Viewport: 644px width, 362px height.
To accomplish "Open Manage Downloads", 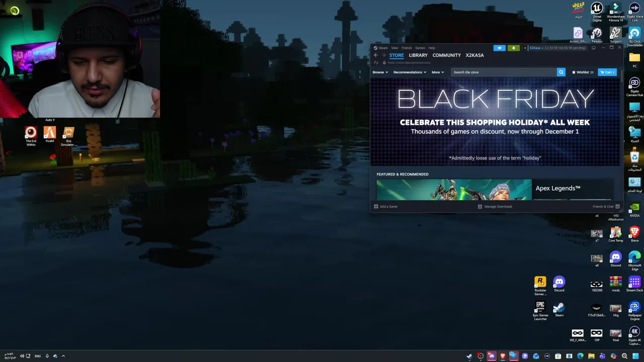I will [x=495, y=206].
